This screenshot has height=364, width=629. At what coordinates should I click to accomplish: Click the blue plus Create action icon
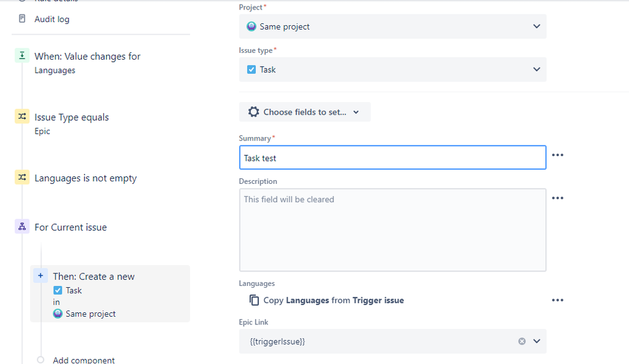tap(40, 276)
